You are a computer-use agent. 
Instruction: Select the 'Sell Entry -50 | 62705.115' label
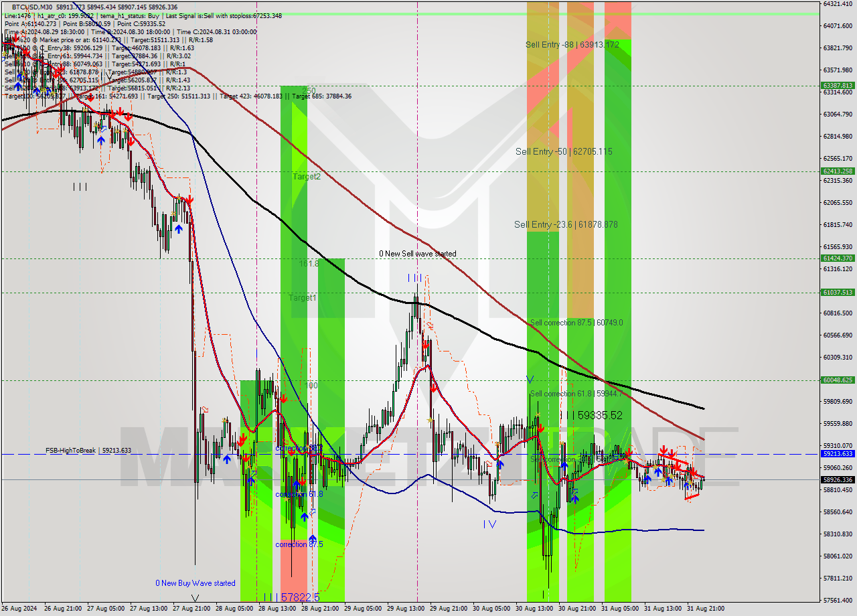point(564,152)
